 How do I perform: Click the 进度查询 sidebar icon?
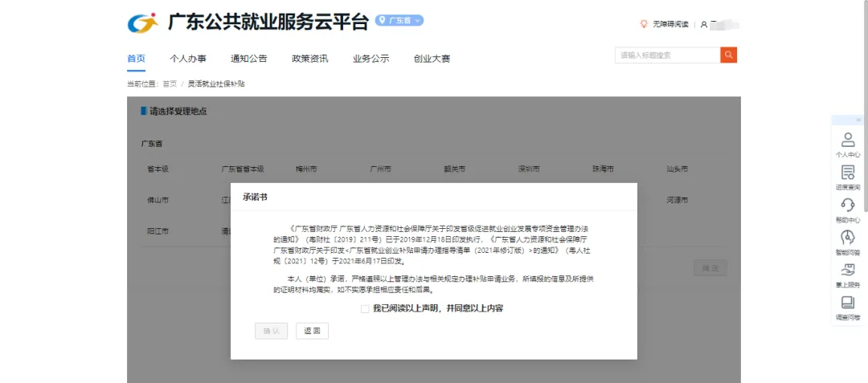coord(847,177)
